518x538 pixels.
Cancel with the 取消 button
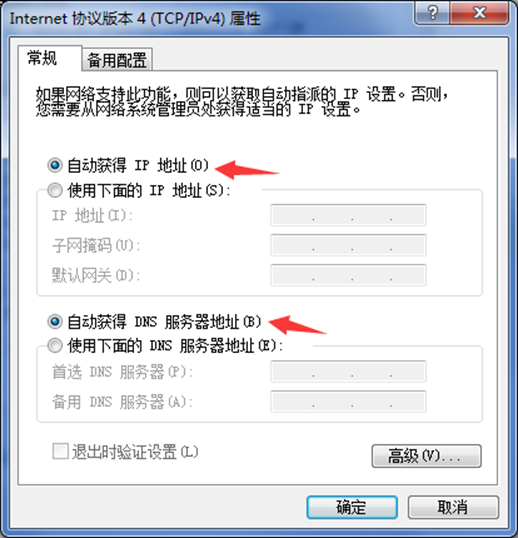pos(453,507)
